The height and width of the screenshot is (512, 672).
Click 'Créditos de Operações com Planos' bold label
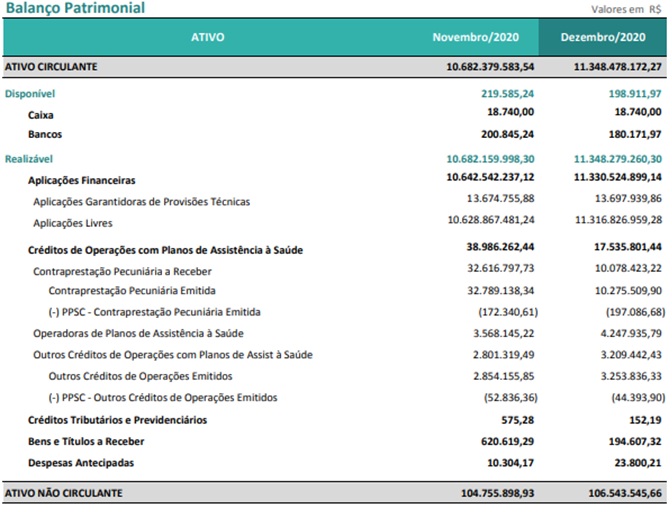[165, 250]
